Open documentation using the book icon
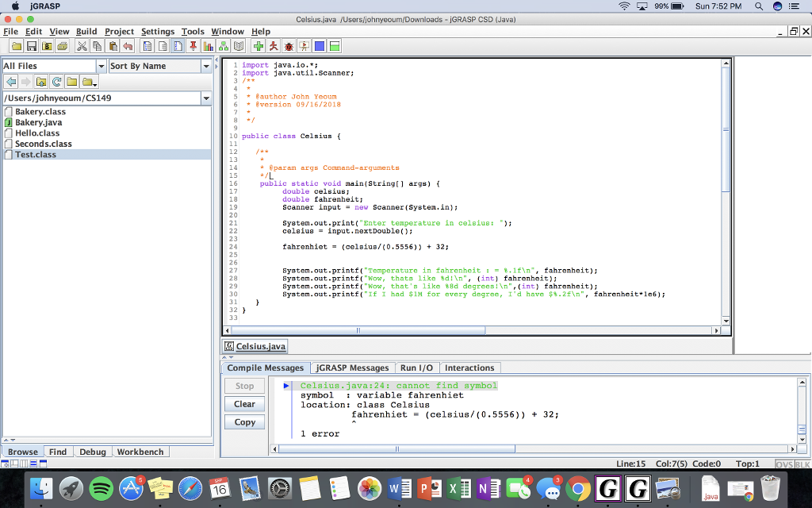This screenshot has width=812, height=508. 239,45
